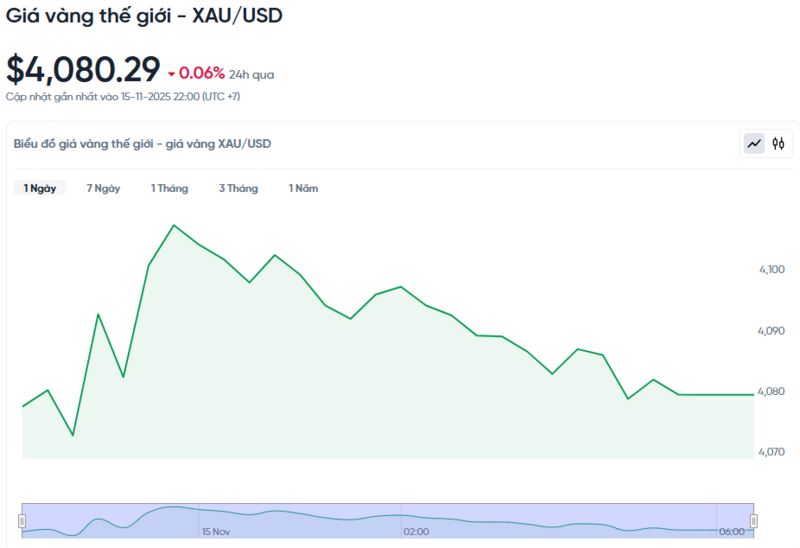This screenshot has height=548, width=800.
Task: Switch to the candlestick chart icon
Action: 778,144
